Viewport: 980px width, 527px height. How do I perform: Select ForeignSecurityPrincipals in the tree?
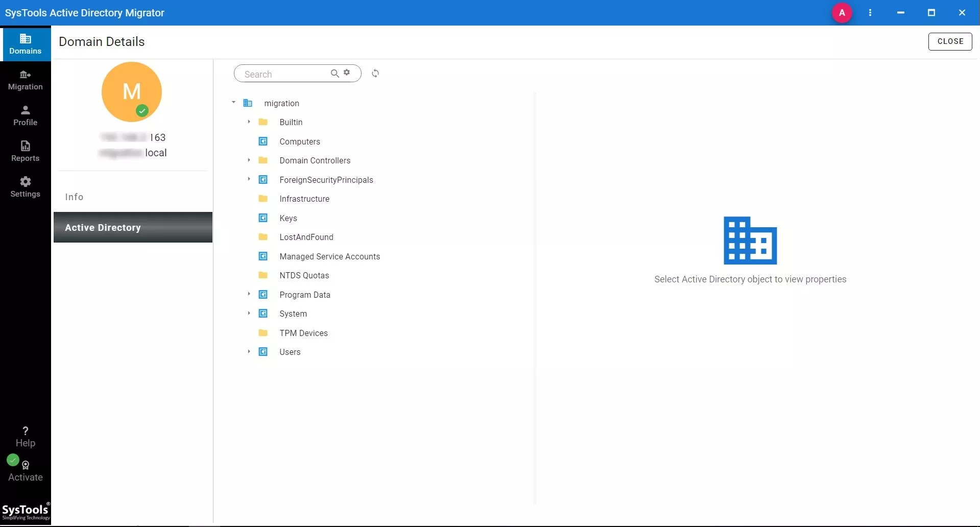click(x=326, y=180)
